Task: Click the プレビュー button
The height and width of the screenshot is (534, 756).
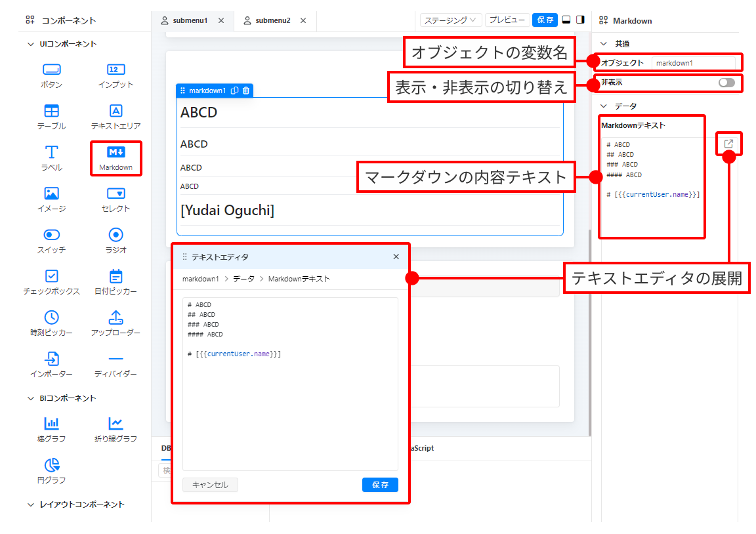Action: coord(507,20)
